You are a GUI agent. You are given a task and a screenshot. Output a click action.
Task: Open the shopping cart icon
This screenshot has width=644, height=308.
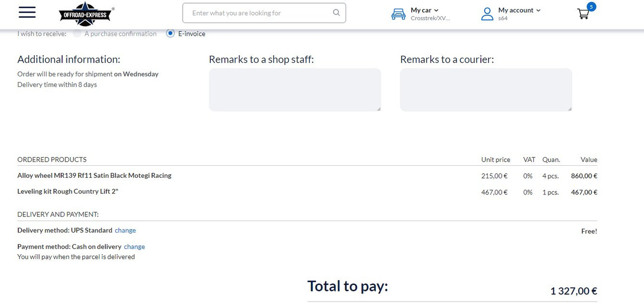click(583, 14)
